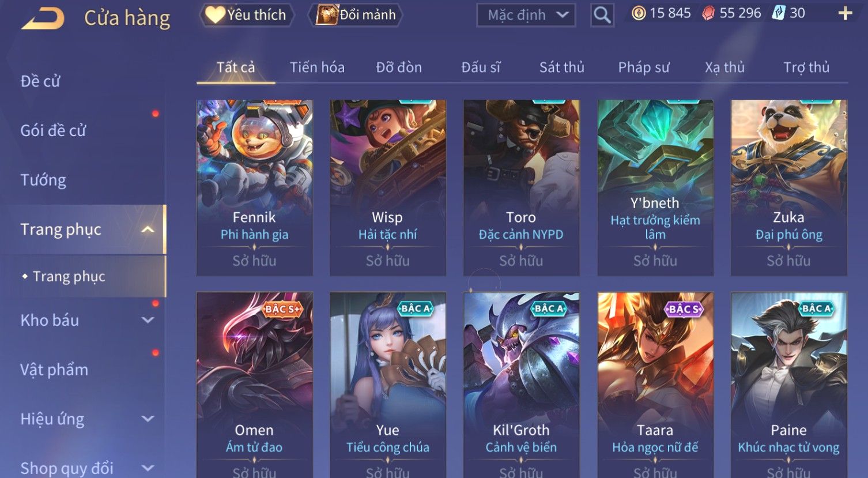
Task: Open the Zuka Đại phú ông skin card
Action: coord(789,187)
